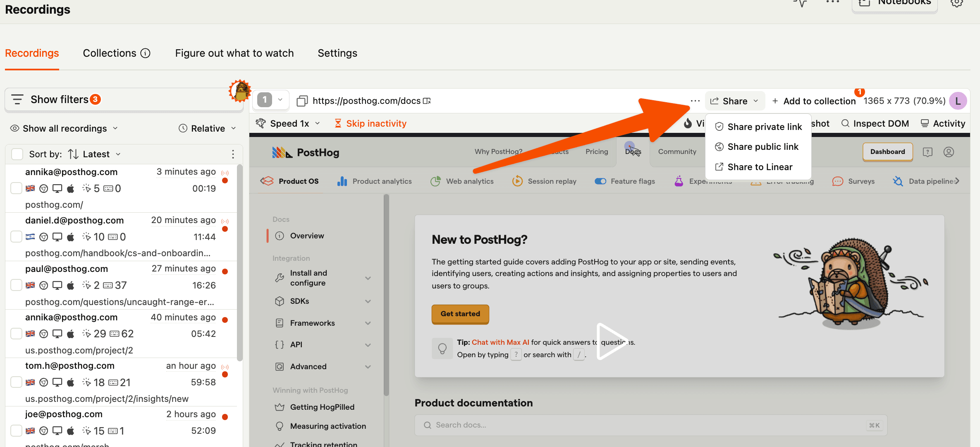Click the Session replay icon

(517, 181)
